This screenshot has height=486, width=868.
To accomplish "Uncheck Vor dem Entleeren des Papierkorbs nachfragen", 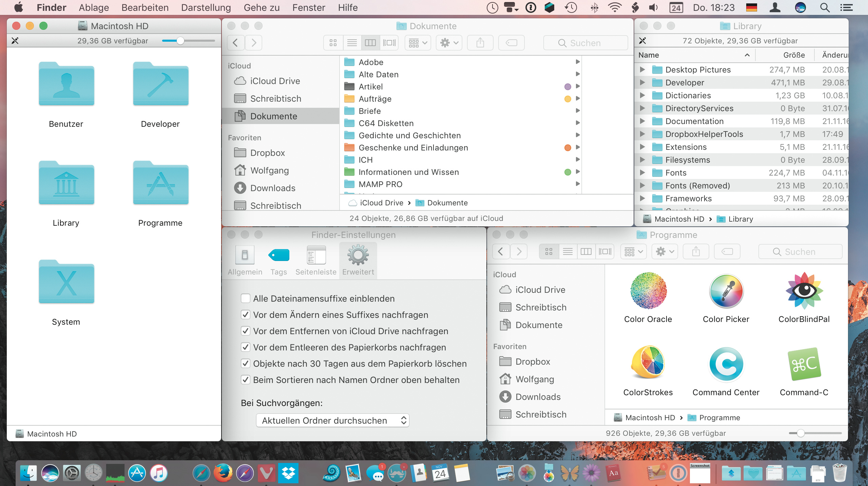I will coord(246,347).
